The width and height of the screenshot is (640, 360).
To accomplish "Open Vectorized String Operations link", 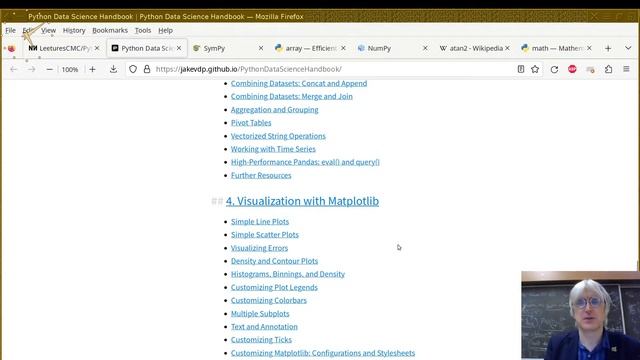I will [x=278, y=136].
